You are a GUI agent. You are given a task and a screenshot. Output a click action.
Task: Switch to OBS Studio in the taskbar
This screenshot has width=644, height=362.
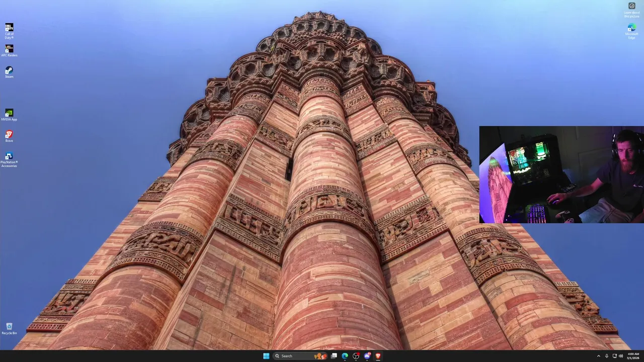[356, 356]
